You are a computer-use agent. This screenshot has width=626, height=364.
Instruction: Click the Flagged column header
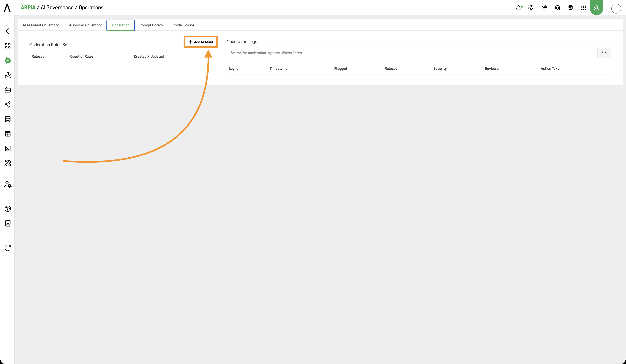pyautogui.click(x=341, y=69)
